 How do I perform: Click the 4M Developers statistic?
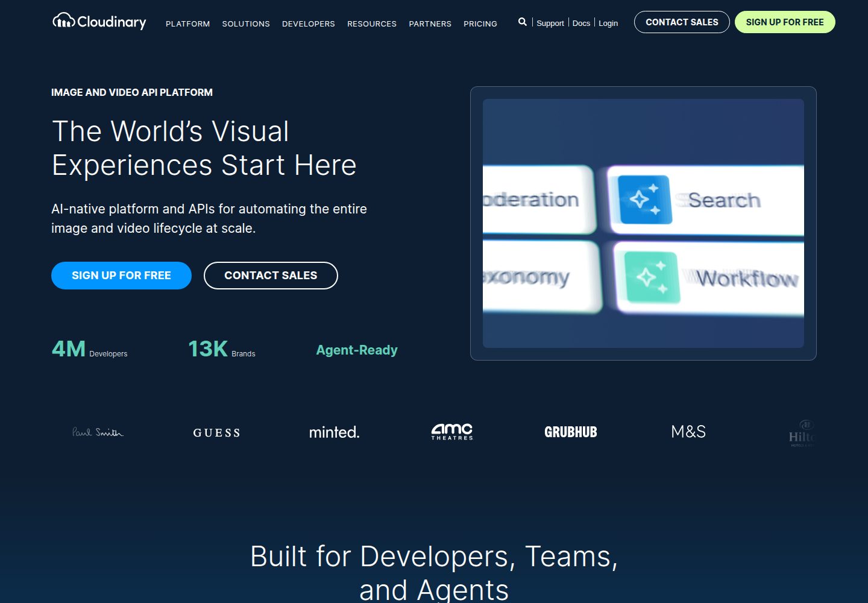click(90, 349)
